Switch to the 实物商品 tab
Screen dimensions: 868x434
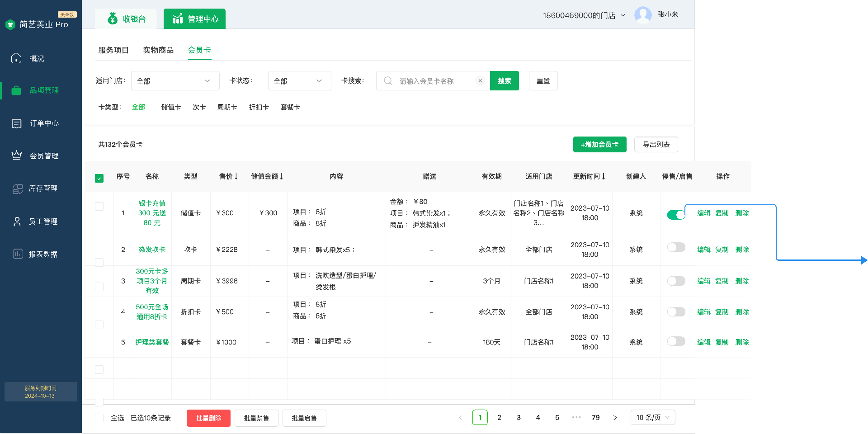(x=158, y=50)
